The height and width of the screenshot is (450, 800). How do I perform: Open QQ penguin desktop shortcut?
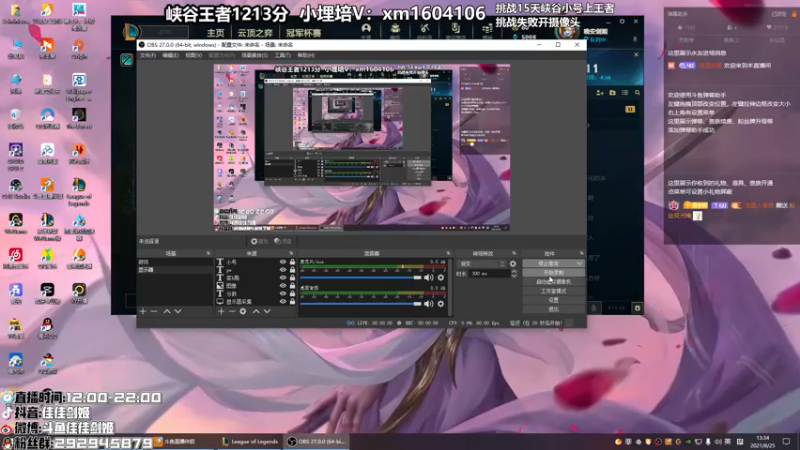[x=47, y=328]
